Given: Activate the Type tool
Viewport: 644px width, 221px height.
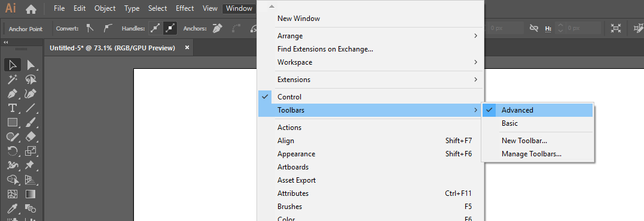Looking at the screenshot, I should click(13, 108).
